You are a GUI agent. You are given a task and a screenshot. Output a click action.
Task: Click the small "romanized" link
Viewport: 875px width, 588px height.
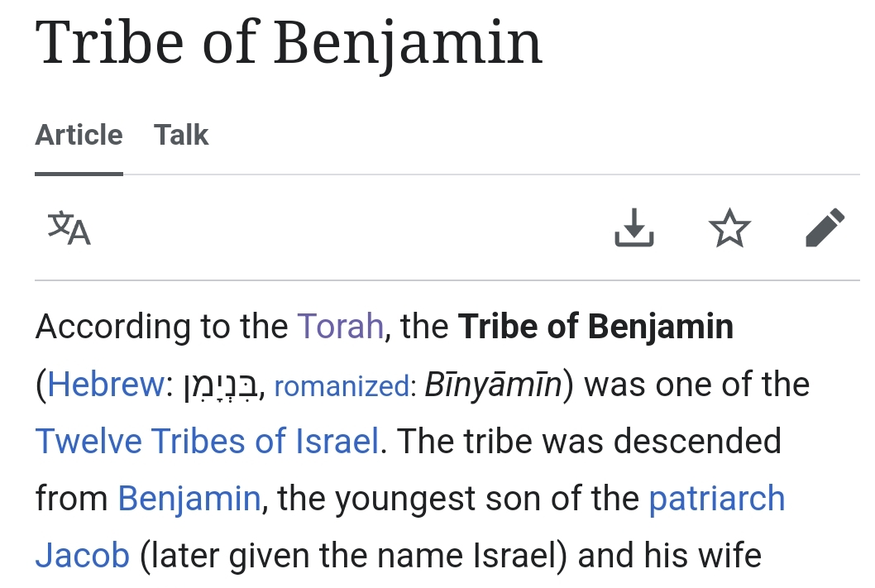(x=342, y=386)
